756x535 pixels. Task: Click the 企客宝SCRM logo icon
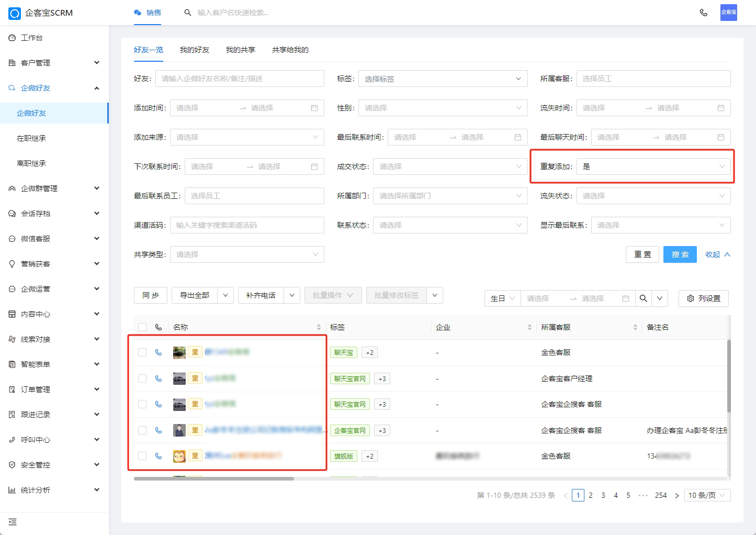pyautogui.click(x=15, y=13)
